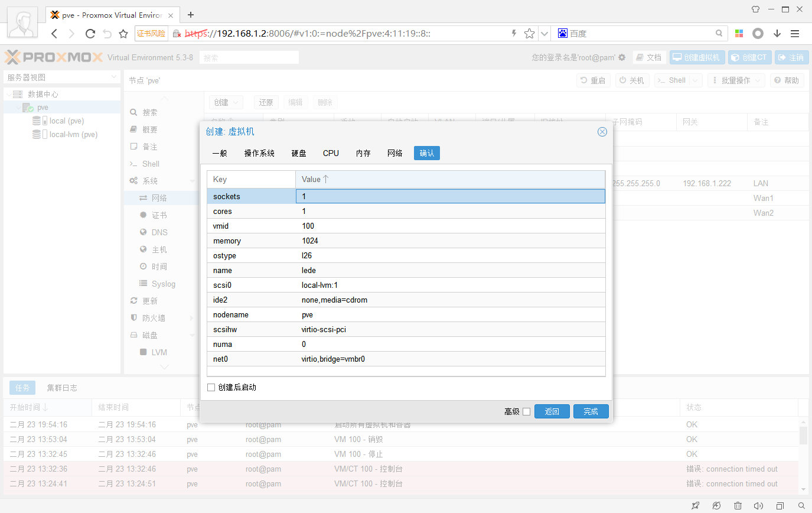This screenshot has height=513, width=812.
Task: Click the browser downloads arrow icon
Action: (777, 34)
